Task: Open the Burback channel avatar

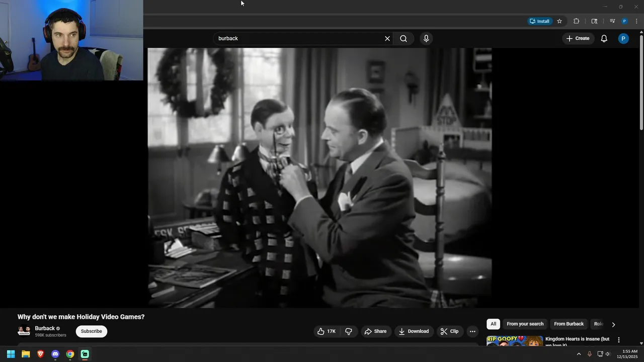Action: (24, 331)
